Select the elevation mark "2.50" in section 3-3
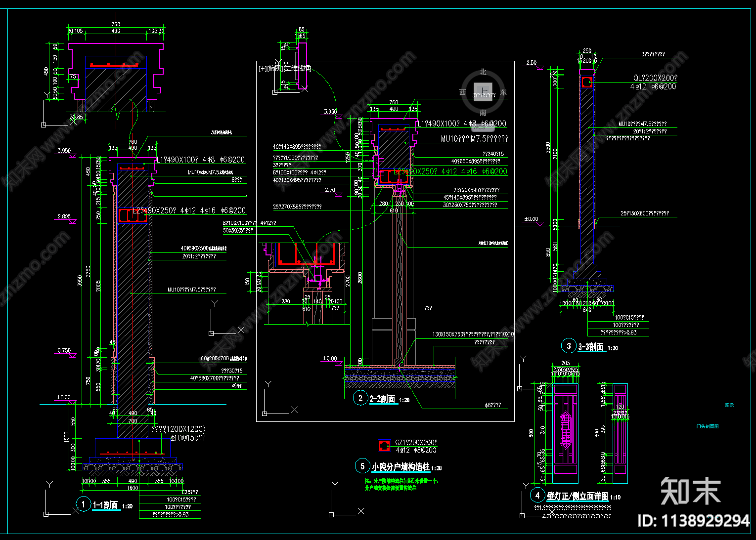Screen dimensions: 756x540 (x=532, y=63)
